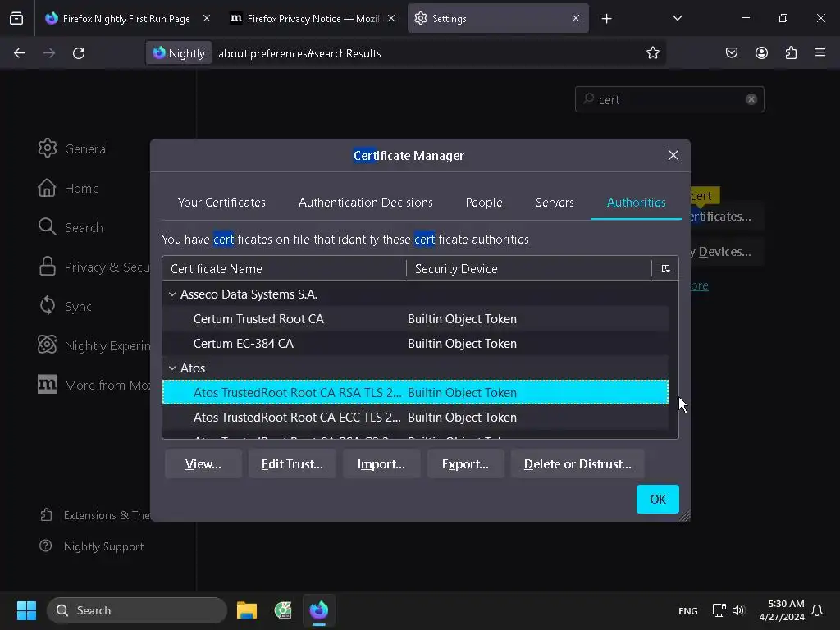Click the address bar URL
This screenshot has height=630, width=840.
tap(299, 53)
